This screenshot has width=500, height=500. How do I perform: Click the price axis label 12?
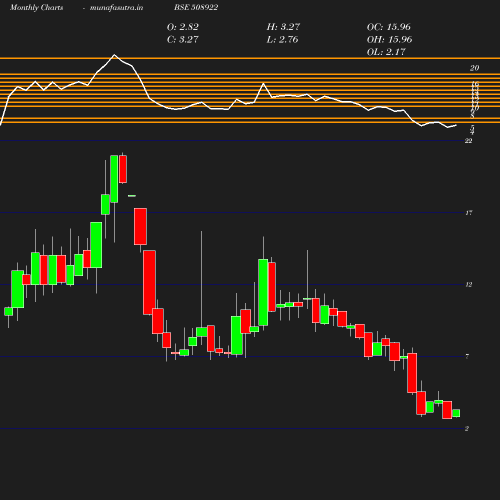pyautogui.click(x=468, y=285)
